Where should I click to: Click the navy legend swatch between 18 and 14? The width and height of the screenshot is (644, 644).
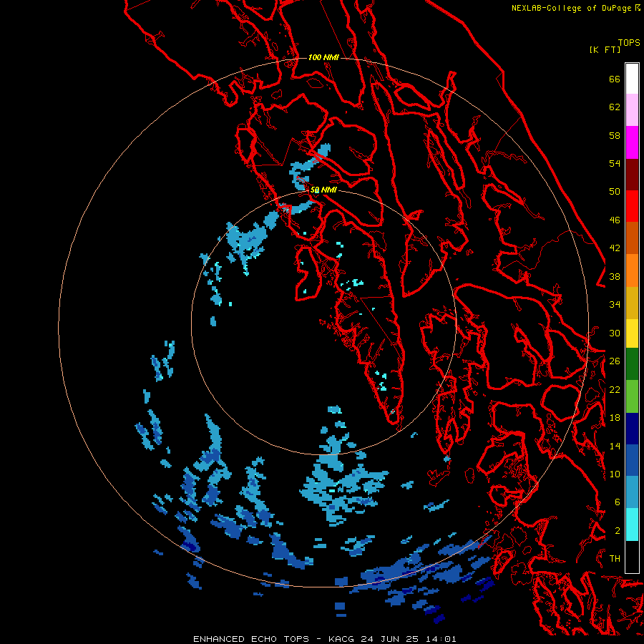pyautogui.click(x=632, y=429)
